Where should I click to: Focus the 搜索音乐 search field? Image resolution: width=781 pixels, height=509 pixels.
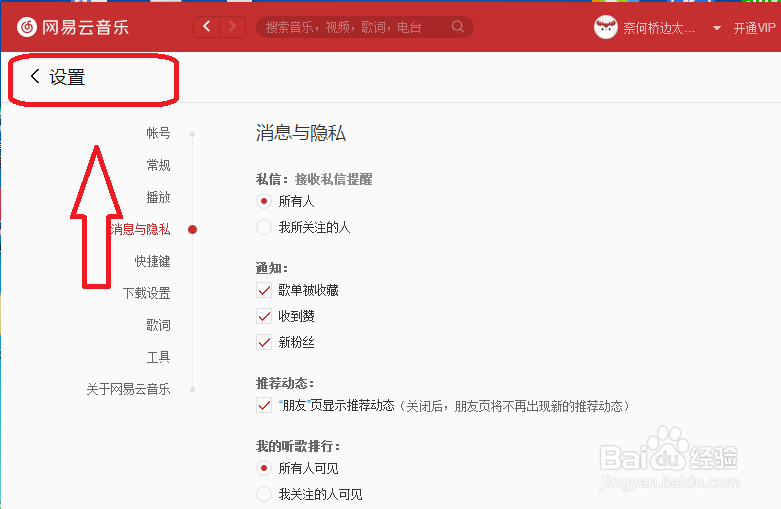(x=365, y=27)
